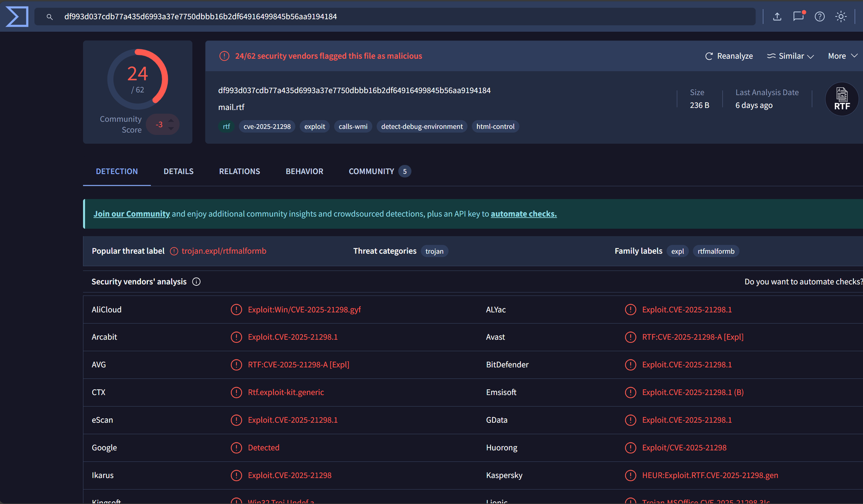Open the notifications speech bubble icon
Viewport: 863px width, 504px height.
(x=799, y=16)
